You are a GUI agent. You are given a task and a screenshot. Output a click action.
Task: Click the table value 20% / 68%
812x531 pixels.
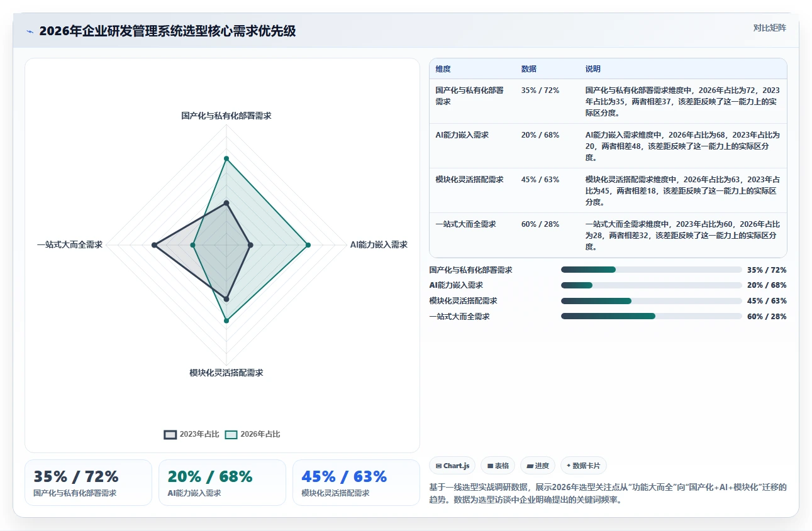coord(540,135)
